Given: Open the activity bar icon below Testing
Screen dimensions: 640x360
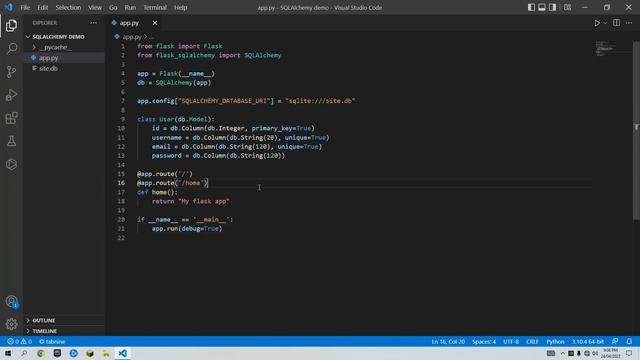Looking at the screenshot, I should [x=11, y=164].
